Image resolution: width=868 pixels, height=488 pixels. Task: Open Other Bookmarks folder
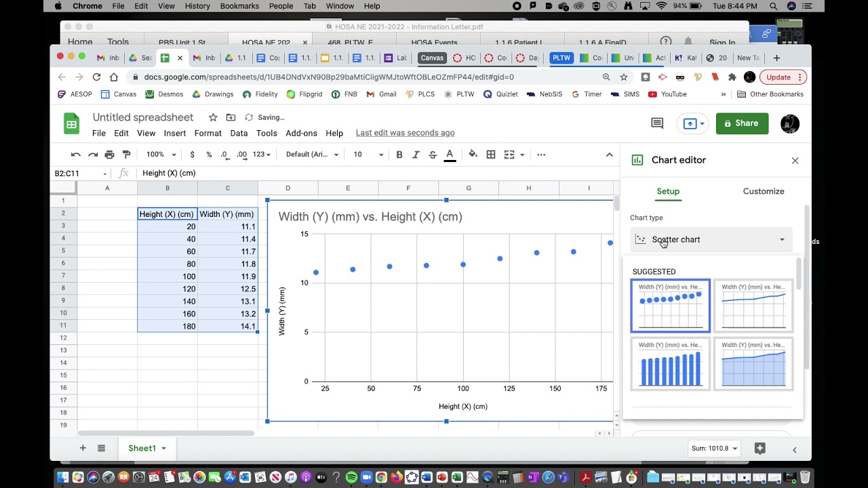tap(770, 94)
